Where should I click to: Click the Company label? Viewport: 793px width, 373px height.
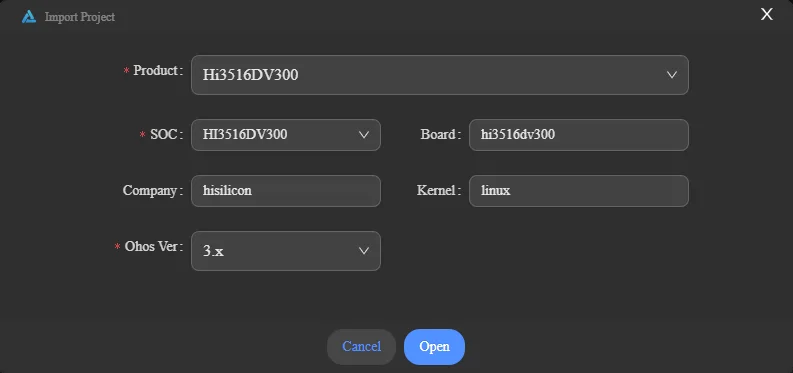coord(153,191)
